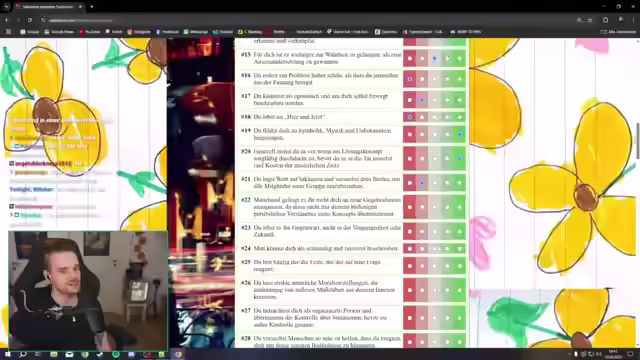640x360 pixels.
Task: Select dark green option for question #27
Action: click(460, 318)
